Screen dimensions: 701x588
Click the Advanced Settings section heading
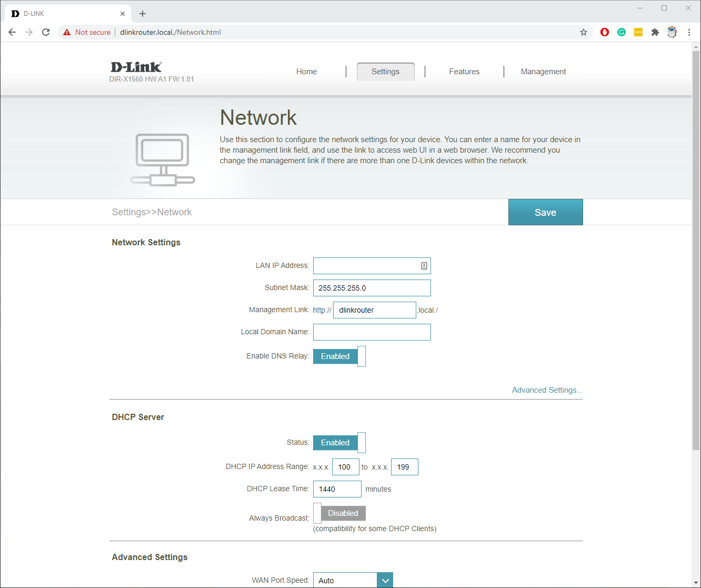click(x=149, y=557)
